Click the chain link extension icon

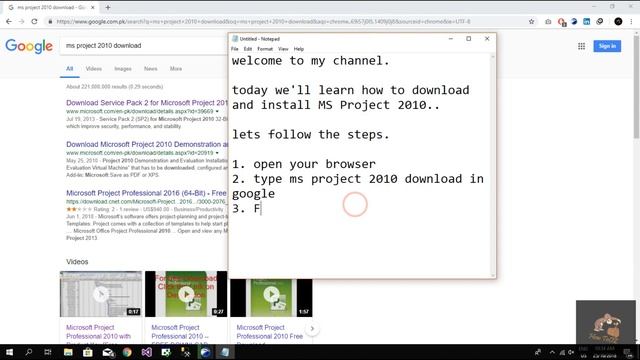600,22
